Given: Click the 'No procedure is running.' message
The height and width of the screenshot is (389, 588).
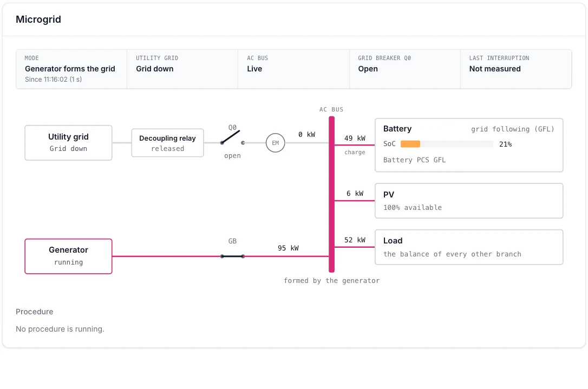Looking at the screenshot, I should pos(60,329).
